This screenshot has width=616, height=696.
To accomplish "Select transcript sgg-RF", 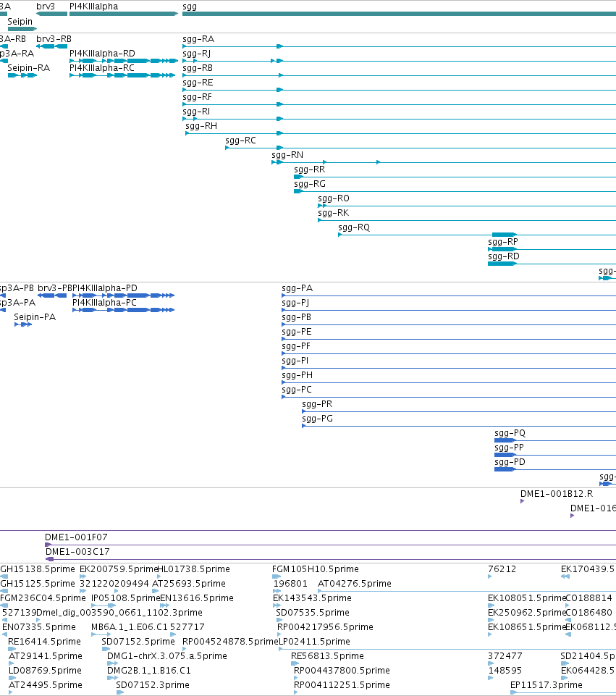I will click(x=197, y=97).
